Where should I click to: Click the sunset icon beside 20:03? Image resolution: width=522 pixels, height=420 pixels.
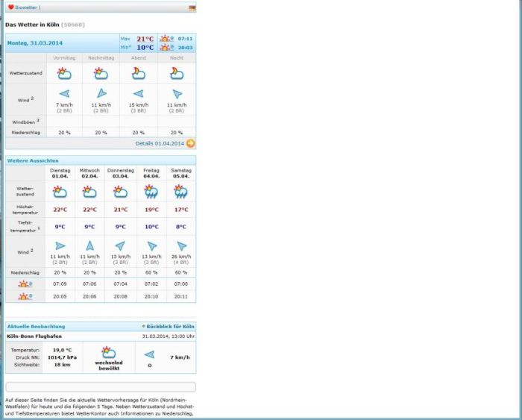coord(166,48)
